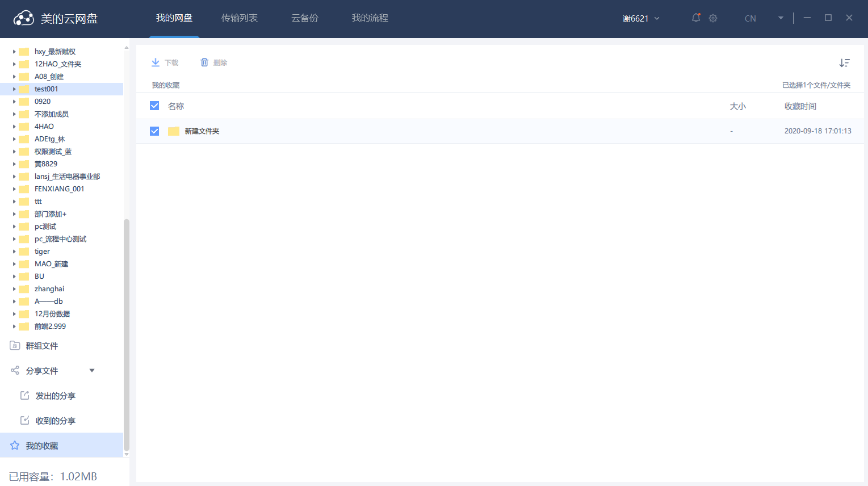
Task: Expand the FENXIANG_001 tree node
Action: (x=14, y=189)
